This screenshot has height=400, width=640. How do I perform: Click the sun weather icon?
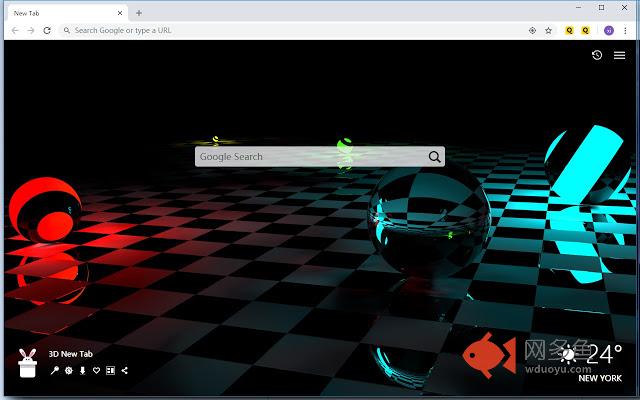[568, 354]
